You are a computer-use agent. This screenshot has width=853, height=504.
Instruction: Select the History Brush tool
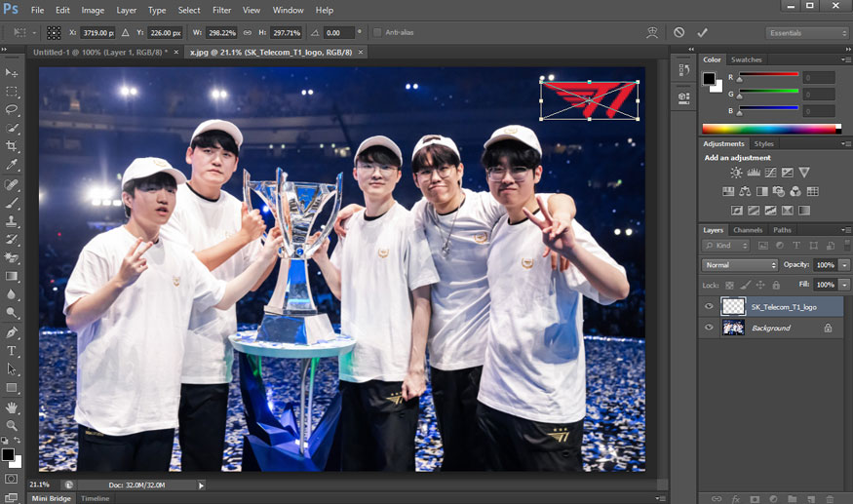[11, 240]
